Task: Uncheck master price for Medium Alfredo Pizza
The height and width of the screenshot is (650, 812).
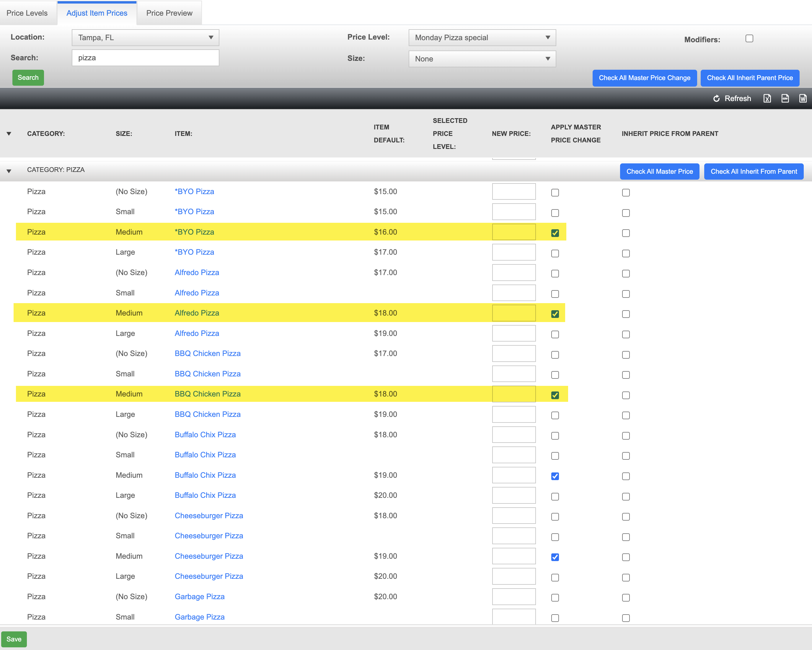Action: pyautogui.click(x=555, y=314)
